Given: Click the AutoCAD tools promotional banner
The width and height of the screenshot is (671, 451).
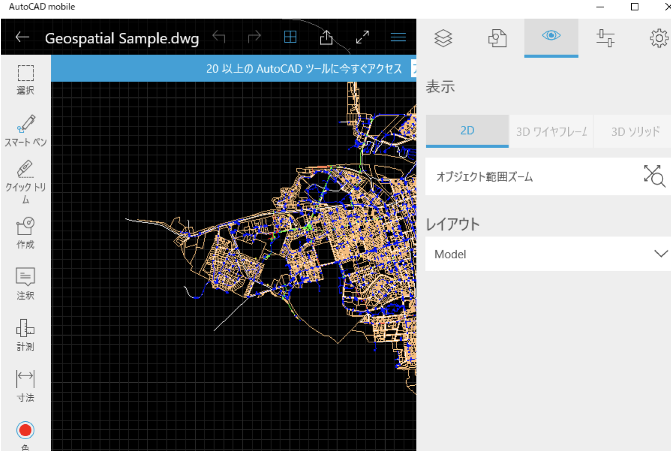Looking at the screenshot, I should 234,68.
